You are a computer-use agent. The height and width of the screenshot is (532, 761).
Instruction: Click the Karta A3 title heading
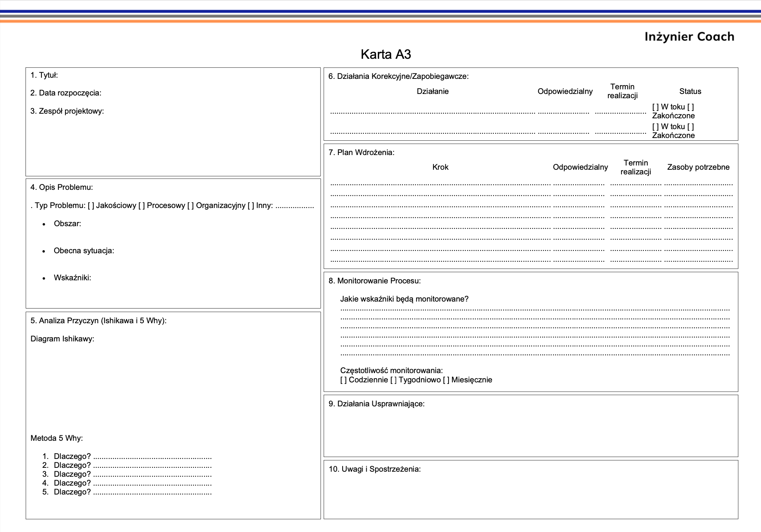tap(386, 55)
